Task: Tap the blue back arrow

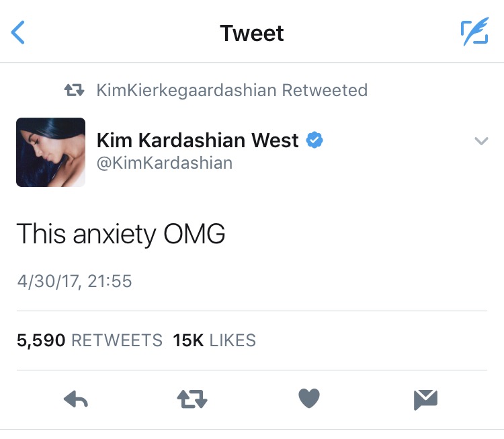Action: coord(17,32)
